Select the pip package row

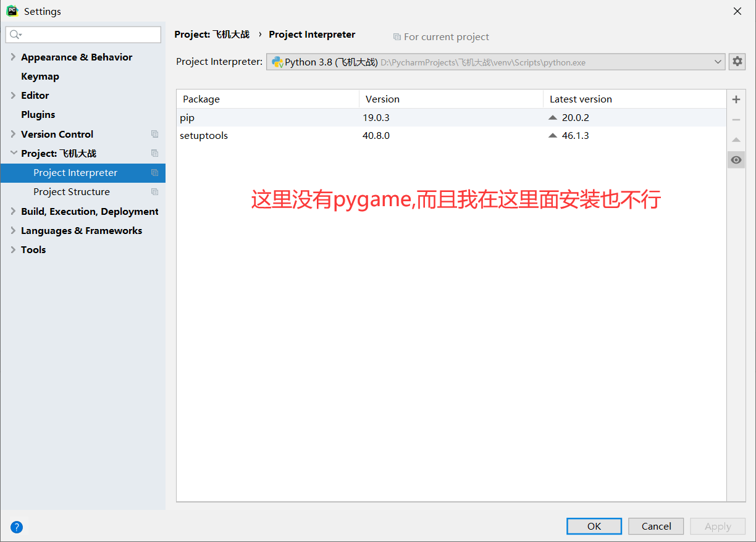tap(451, 117)
